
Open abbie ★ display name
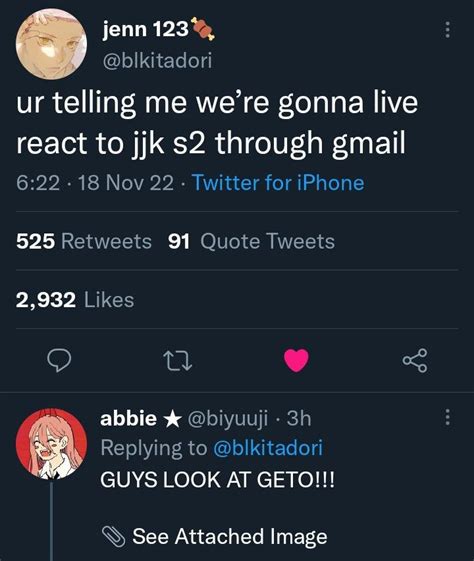coord(140,418)
